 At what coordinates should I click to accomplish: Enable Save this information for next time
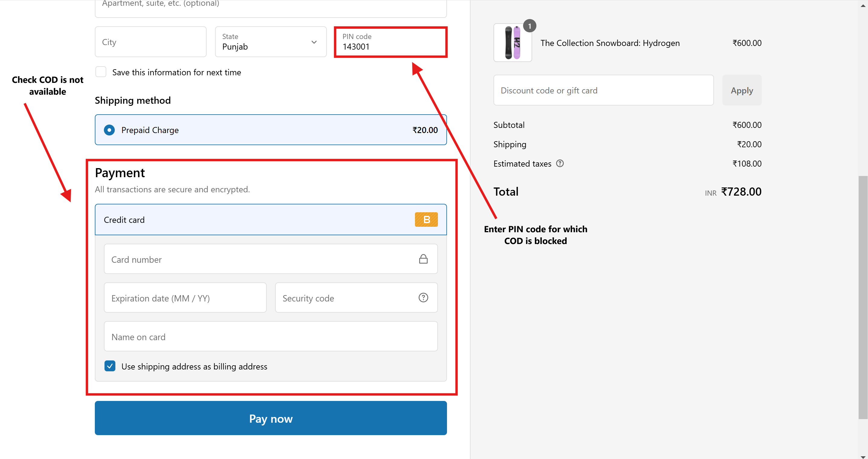click(101, 72)
